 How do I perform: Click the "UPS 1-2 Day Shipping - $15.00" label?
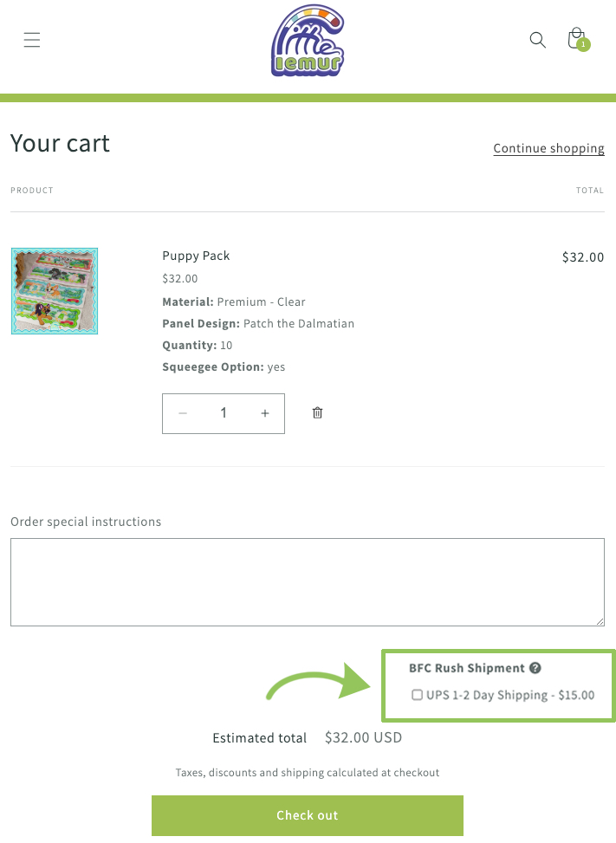(x=510, y=695)
